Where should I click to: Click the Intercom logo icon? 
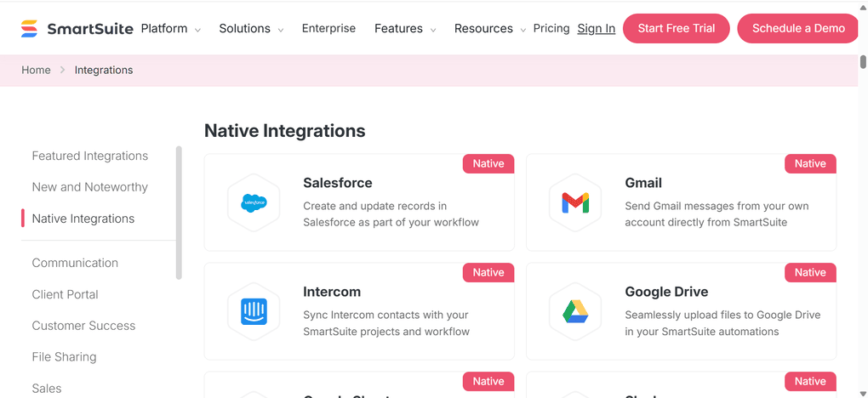[254, 311]
